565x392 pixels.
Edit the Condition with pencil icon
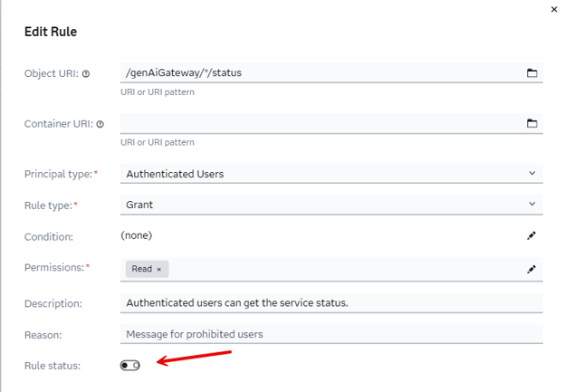click(x=531, y=235)
